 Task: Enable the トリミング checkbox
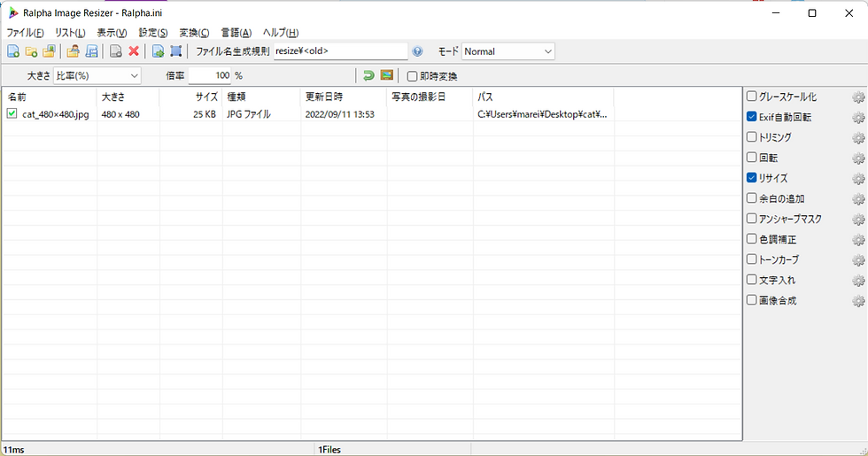(751, 136)
